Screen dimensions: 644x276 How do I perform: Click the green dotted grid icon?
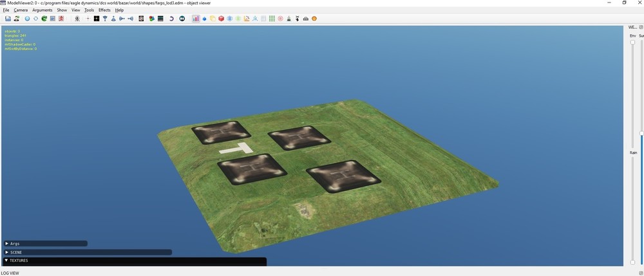click(272, 19)
